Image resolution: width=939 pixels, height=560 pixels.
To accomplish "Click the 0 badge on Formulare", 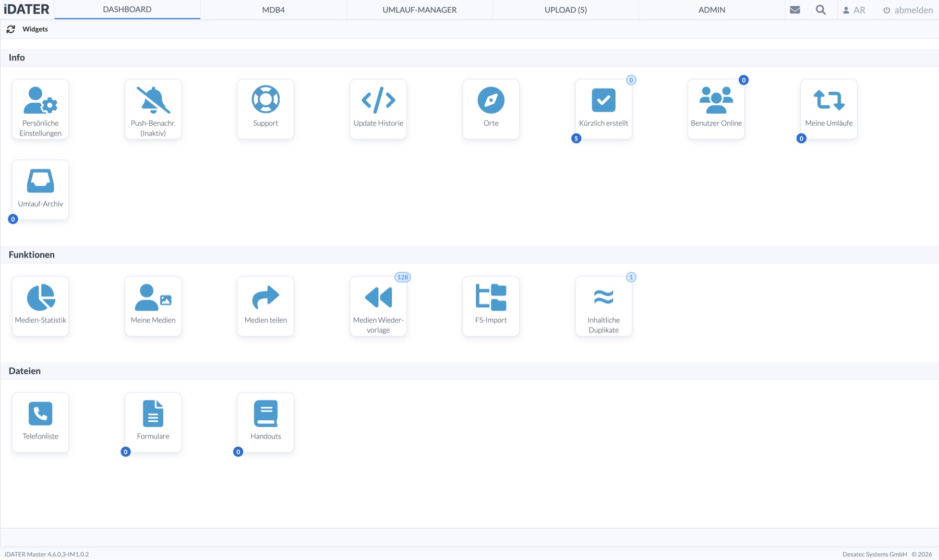I will coord(126,452).
